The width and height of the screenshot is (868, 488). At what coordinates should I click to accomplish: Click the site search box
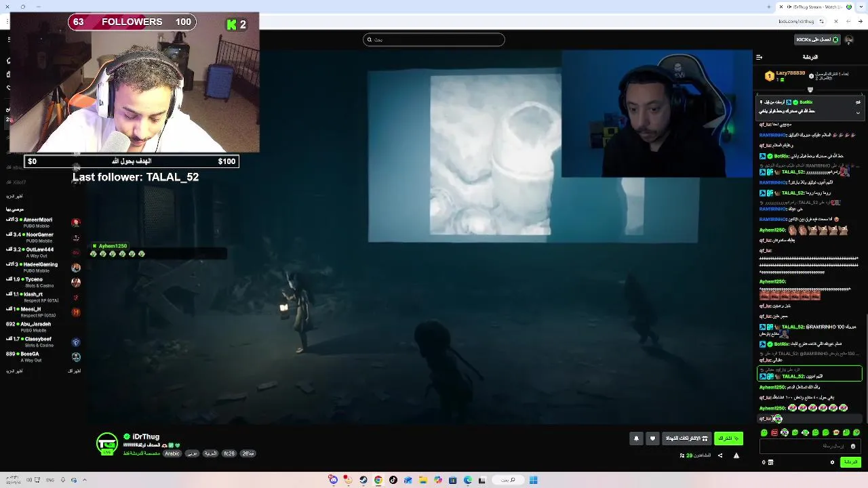click(x=434, y=39)
